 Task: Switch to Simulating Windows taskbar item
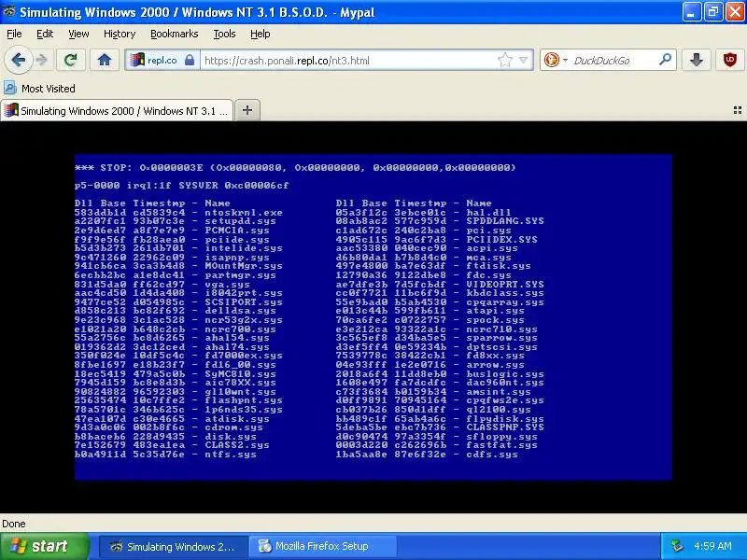pos(174,546)
